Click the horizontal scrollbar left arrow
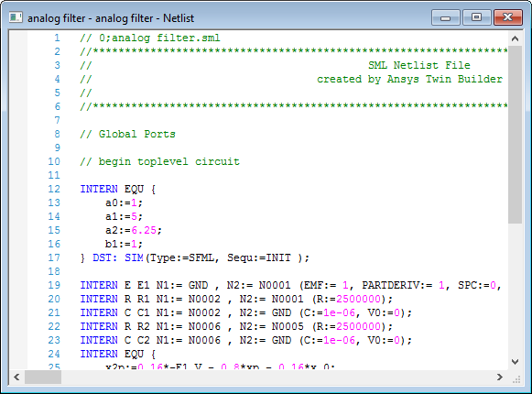 click(16, 377)
